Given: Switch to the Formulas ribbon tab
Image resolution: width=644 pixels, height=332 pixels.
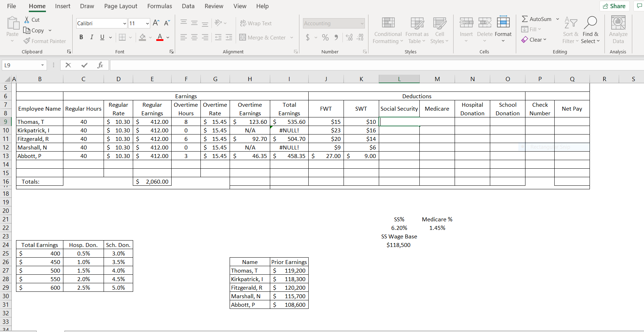Looking at the screenshot, I should click(x=159, y=6).
